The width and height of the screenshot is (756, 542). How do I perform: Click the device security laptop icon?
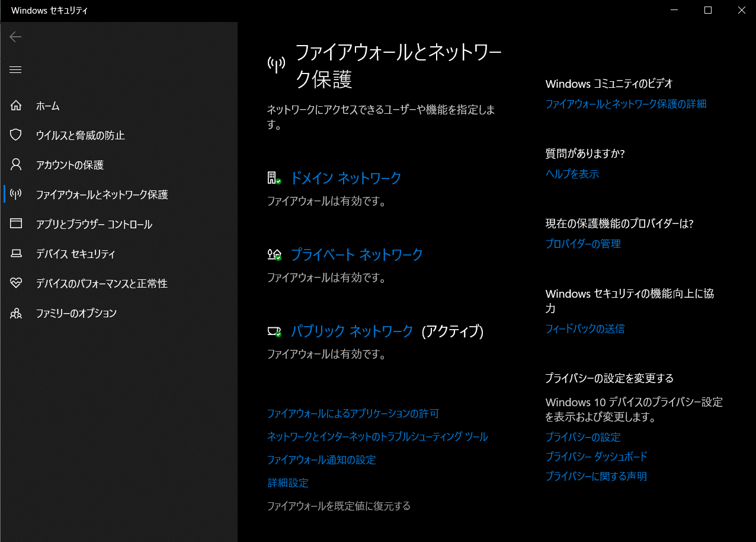pyautogui.click(x=16, y=254)
